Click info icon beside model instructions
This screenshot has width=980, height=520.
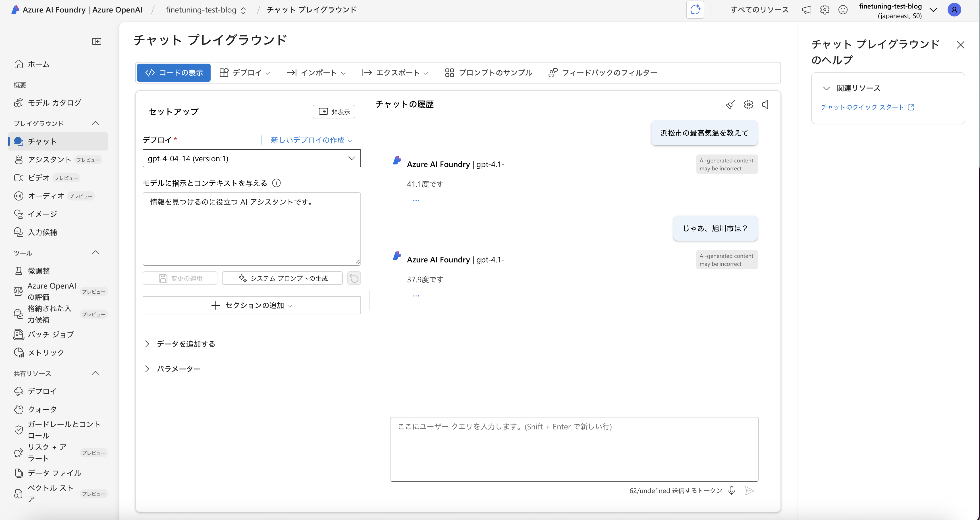(x=277, y=183)
